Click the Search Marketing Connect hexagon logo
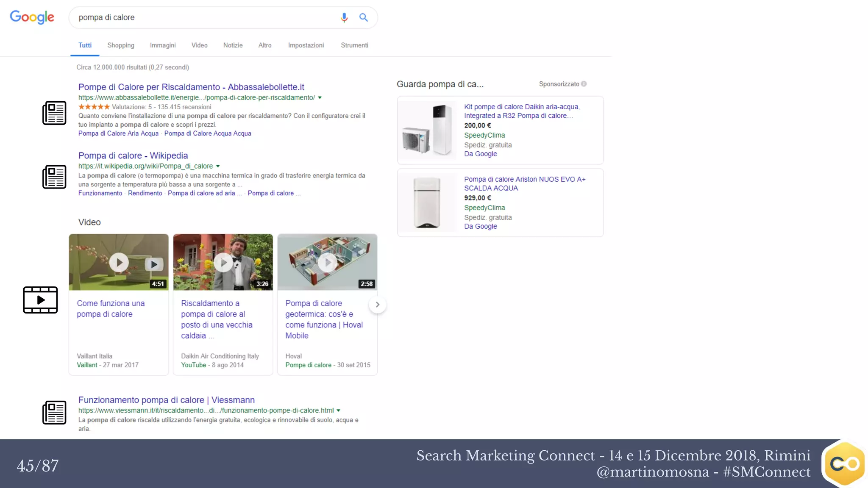The width and height of the screenshot is (868, 488). pyautogui.click(x=844, y=464)
